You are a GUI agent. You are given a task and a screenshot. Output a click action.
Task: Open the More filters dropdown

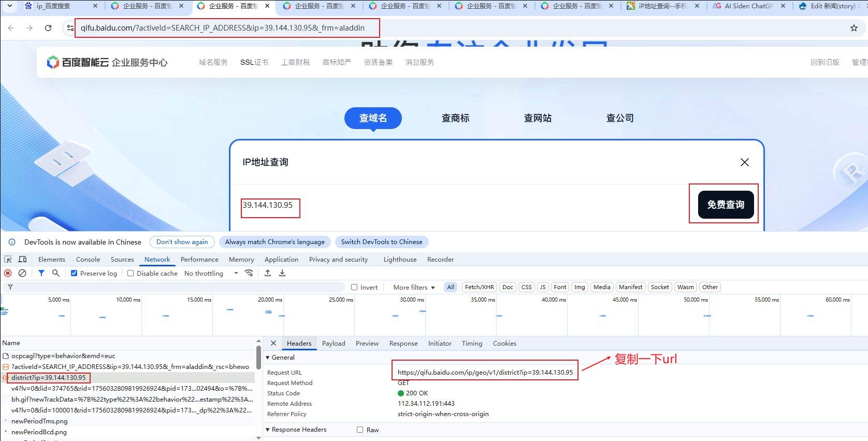[414, 287]
